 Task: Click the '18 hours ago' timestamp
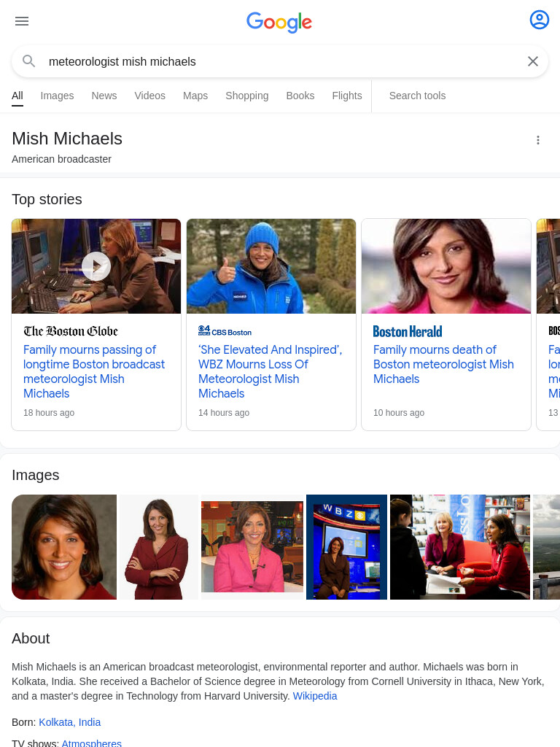(49, 413)
